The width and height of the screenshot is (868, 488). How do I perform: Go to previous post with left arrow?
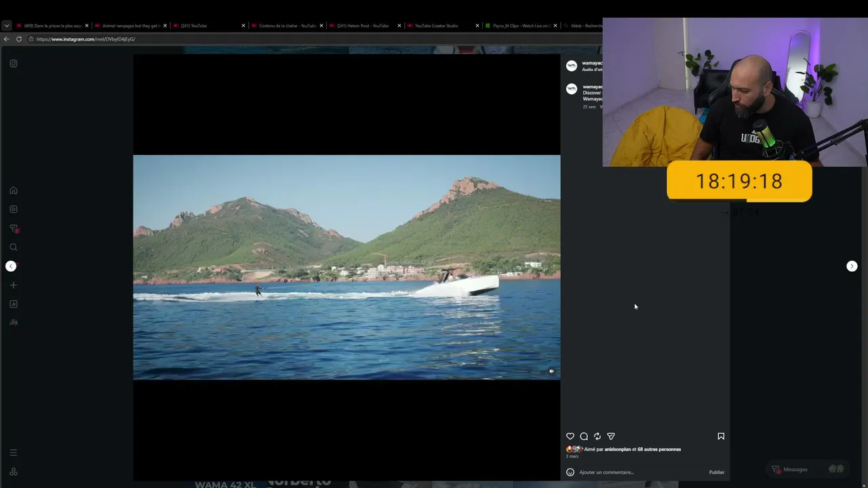[x=11, y=266]
